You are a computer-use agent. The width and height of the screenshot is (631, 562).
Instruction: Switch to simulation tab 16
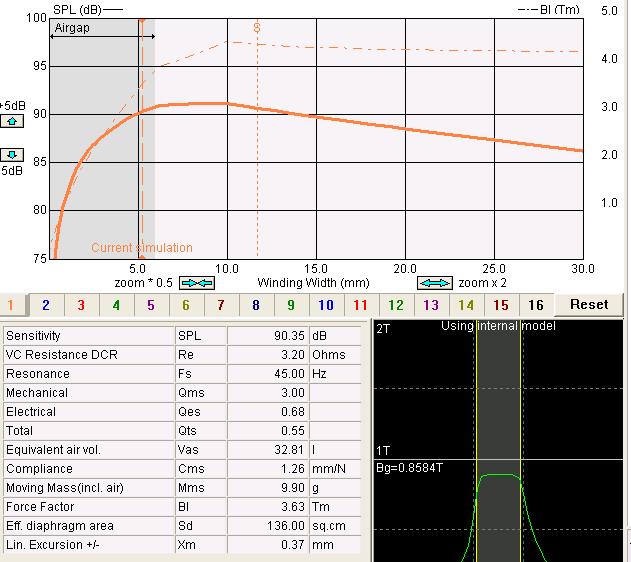tap(536, 305)
